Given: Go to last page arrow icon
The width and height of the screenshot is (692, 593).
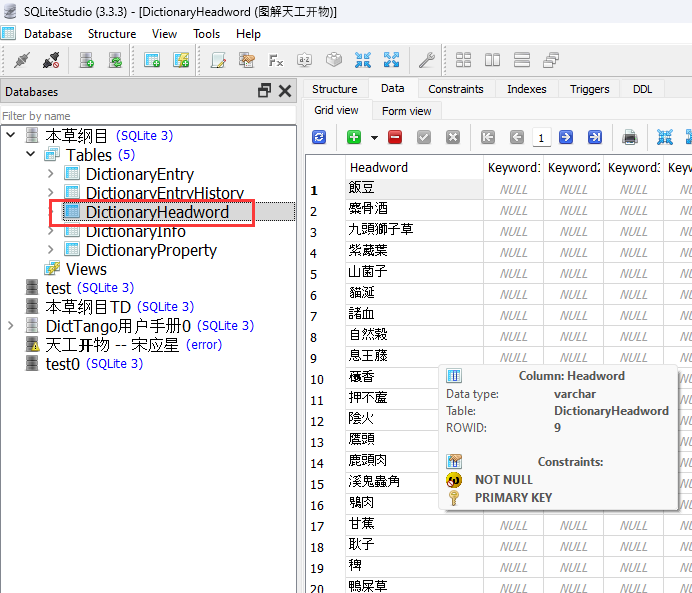Looking at the screenshot, I should 595,137.
